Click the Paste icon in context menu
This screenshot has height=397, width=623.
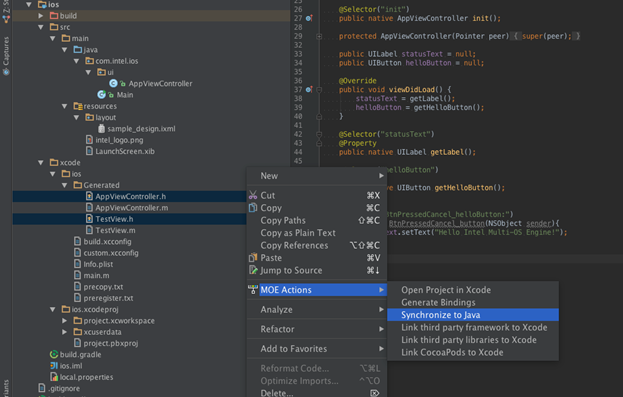pyautogui.click(x=253, y=258)
